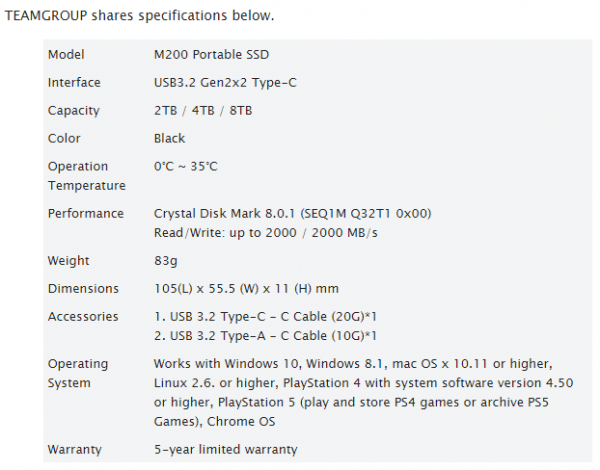Select the "5-year limited warranty" value
600x470 pixels.
224,449
